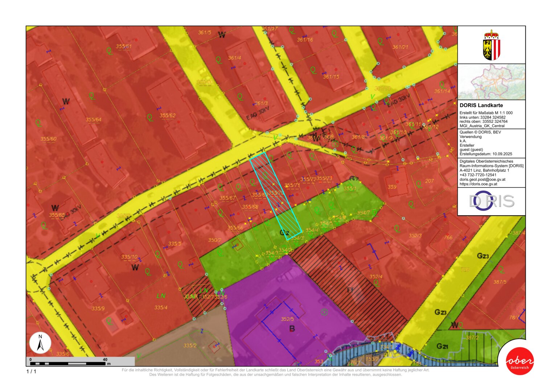The image size is (554, 392).
Task: Click parcel label 353
Action: pos(319,361)
